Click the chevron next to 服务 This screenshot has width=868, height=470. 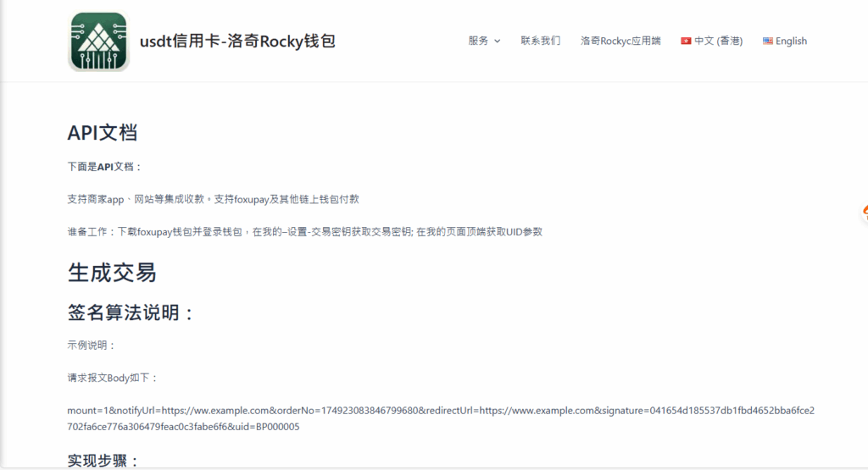tap(497, 41)
